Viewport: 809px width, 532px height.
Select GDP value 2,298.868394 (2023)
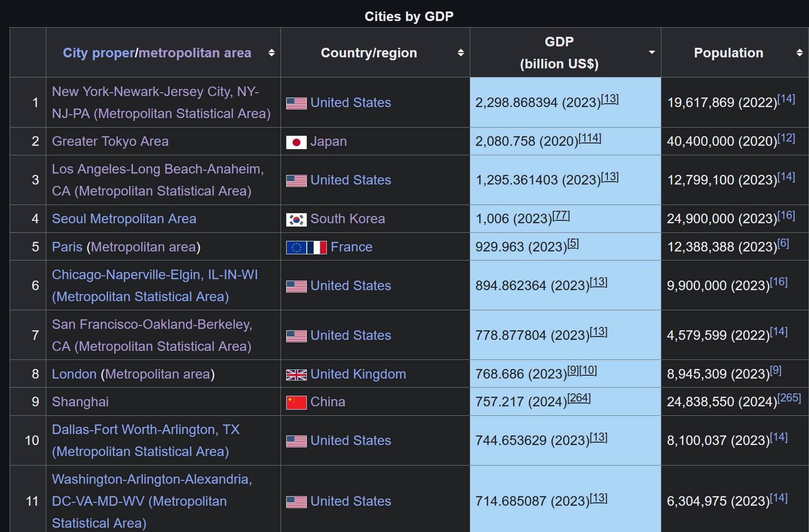point(538,103)
